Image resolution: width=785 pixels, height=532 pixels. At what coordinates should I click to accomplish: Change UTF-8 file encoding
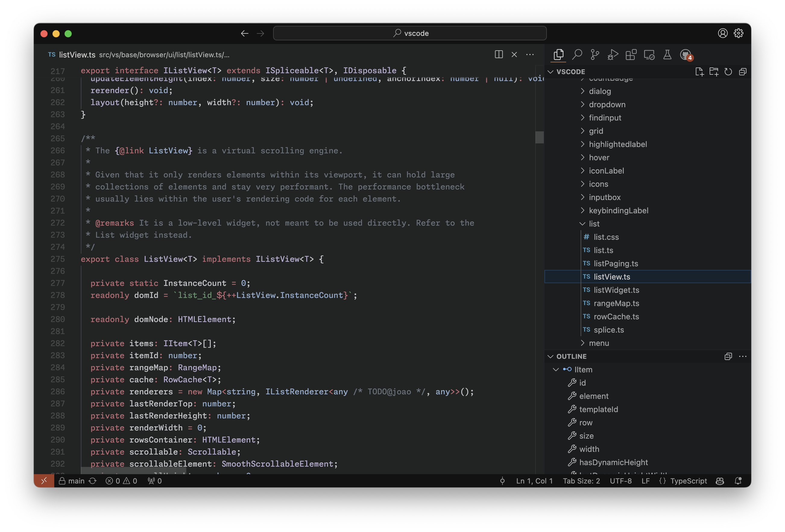click(x=620, y=481)
